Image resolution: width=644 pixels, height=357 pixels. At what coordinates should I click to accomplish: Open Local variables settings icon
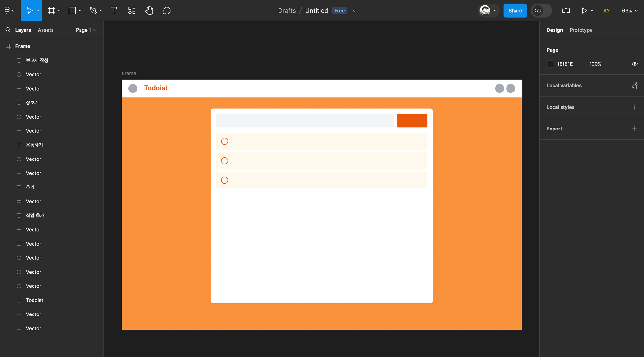635,85
